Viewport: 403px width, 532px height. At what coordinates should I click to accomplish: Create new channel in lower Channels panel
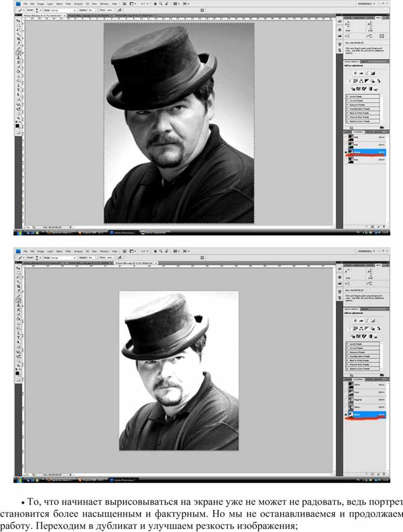378,474
